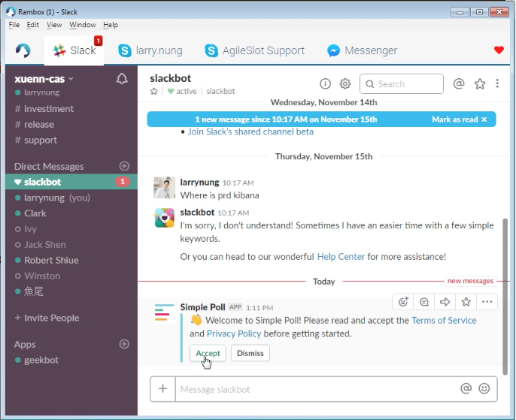Start a thread on Simple Poll message
The width and height of the screenshot is (516, 420).
click(424, 302)
